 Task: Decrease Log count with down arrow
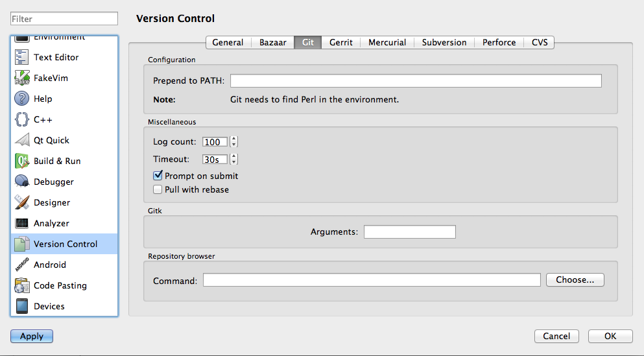coord(234,145)
